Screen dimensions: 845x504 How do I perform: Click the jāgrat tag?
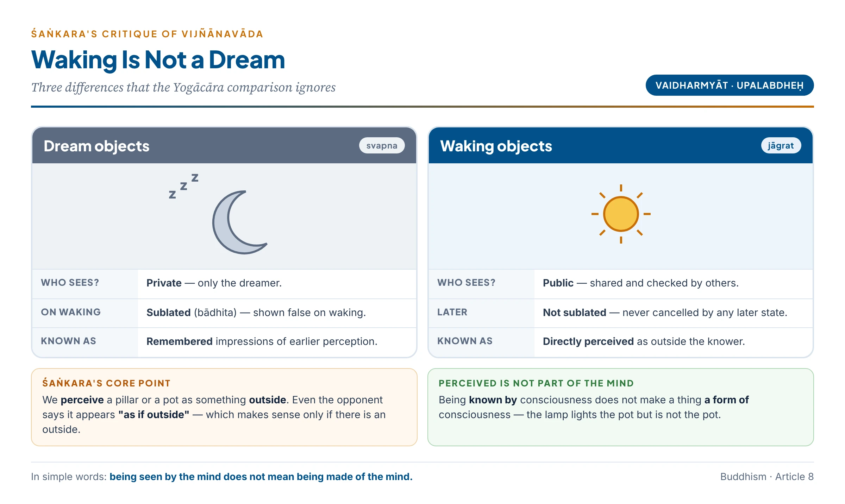pyautogui.click(x=781, y=145)
